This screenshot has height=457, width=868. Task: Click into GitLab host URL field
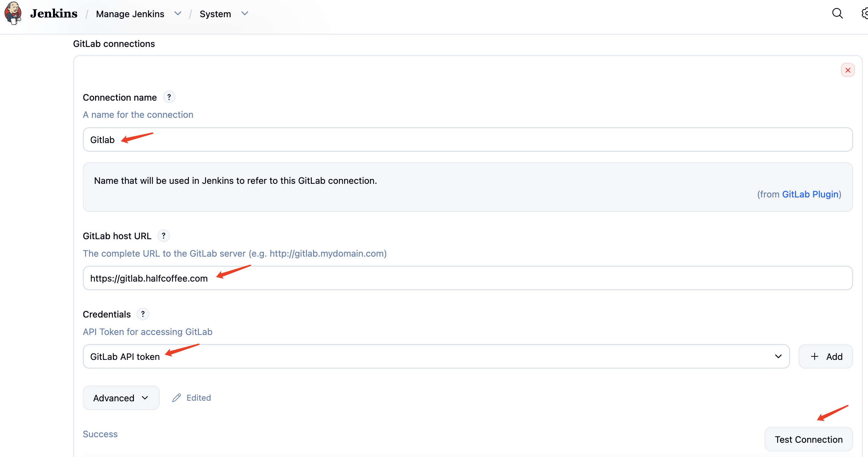point(468,278)
